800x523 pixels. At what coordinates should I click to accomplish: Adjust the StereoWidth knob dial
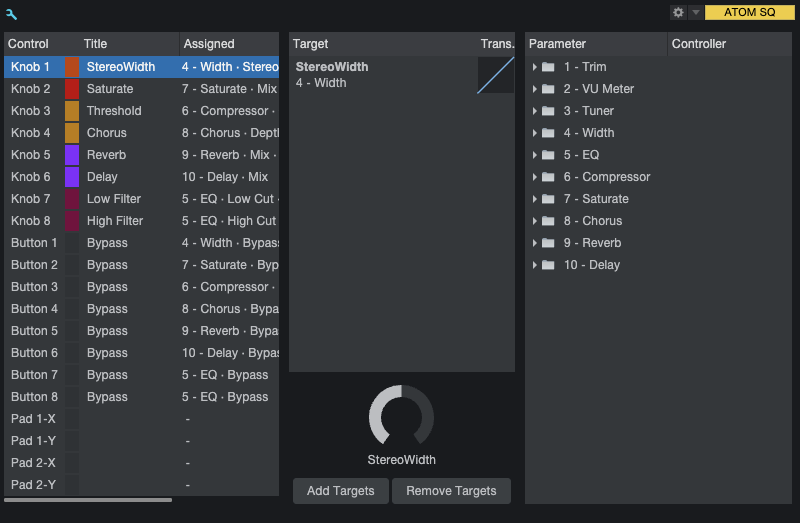[x=401, y=415]
